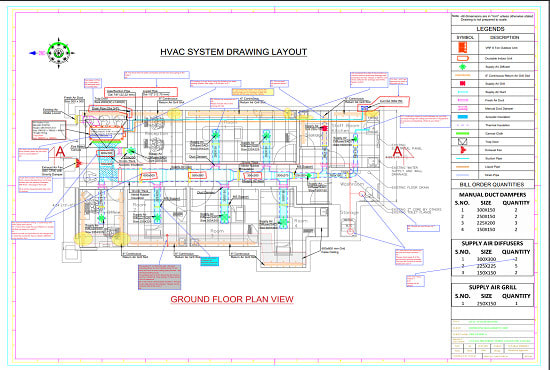Click the BILL ORDER QUANTITIES heading
This screenshot has height=370, width=550.
coord(492,184)
